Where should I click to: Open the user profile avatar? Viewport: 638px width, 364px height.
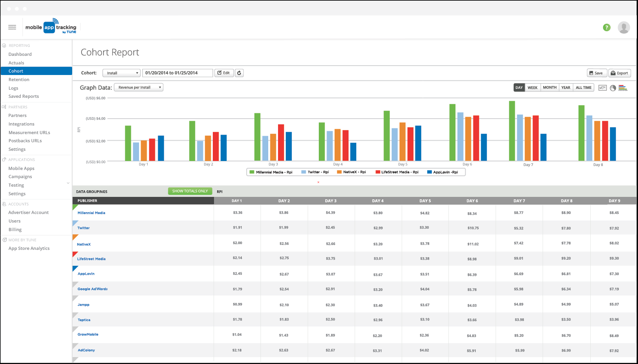click(624, 27)
